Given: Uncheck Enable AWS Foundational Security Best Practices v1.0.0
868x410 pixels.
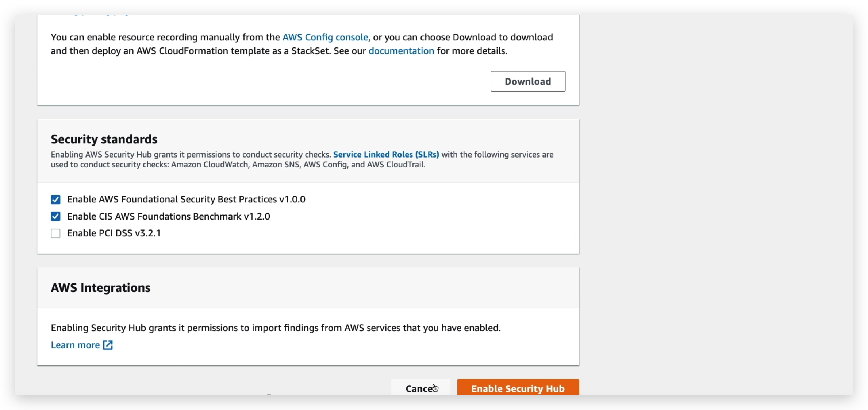Looking at the screenshot, I should [x=55, y=199].
